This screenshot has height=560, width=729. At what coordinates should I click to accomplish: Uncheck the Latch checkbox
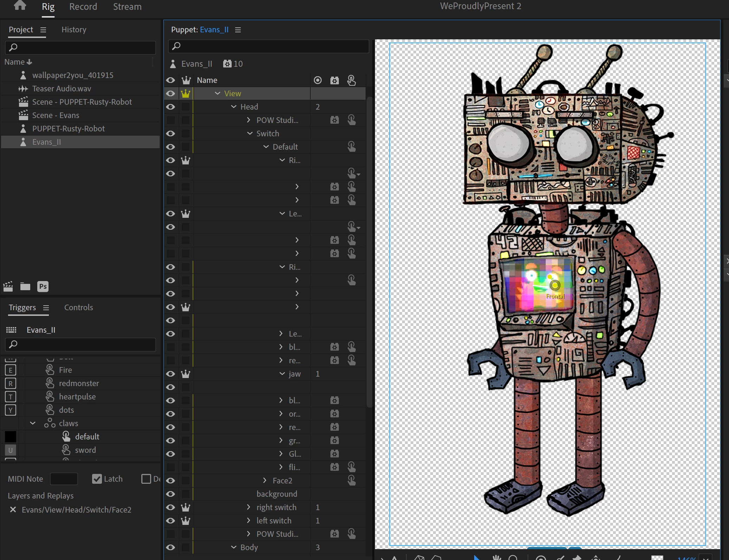tap(97, 479)
